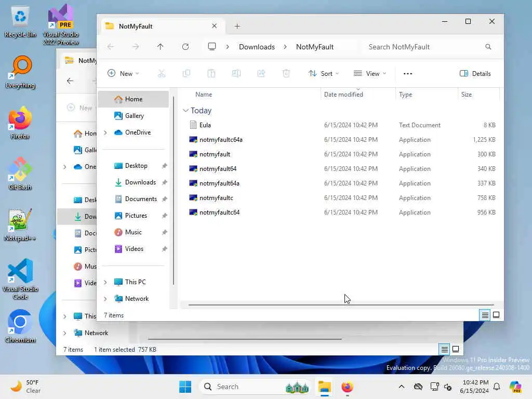532x399 pixels.
Task: Open Notepad++ desktop shortcut
Action: [20, 224]
